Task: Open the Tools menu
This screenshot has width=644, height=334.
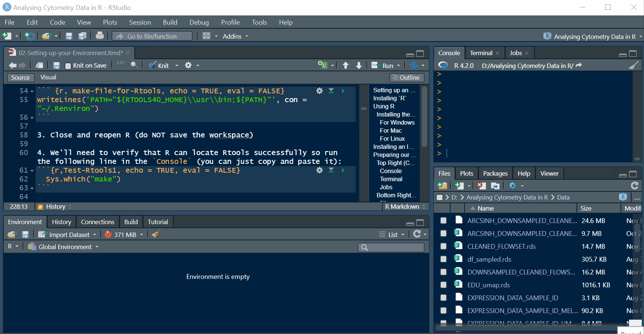Action: tap(259, 22)
